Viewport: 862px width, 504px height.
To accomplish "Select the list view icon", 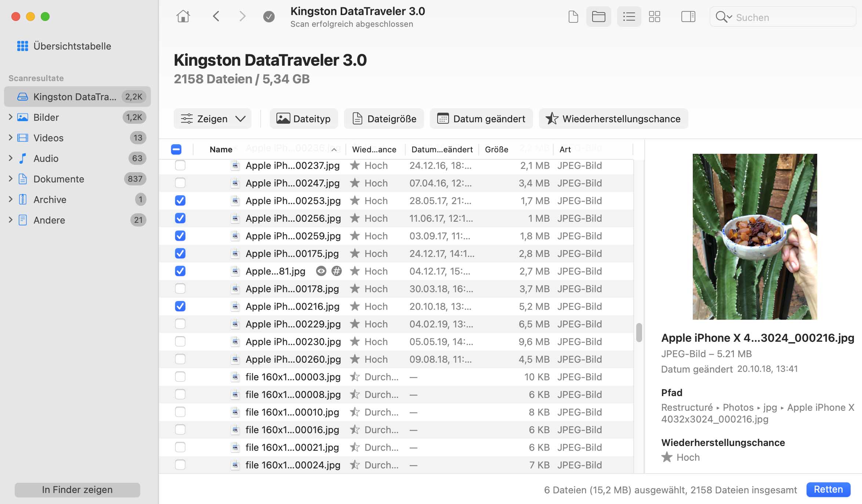I will [629, 17].
